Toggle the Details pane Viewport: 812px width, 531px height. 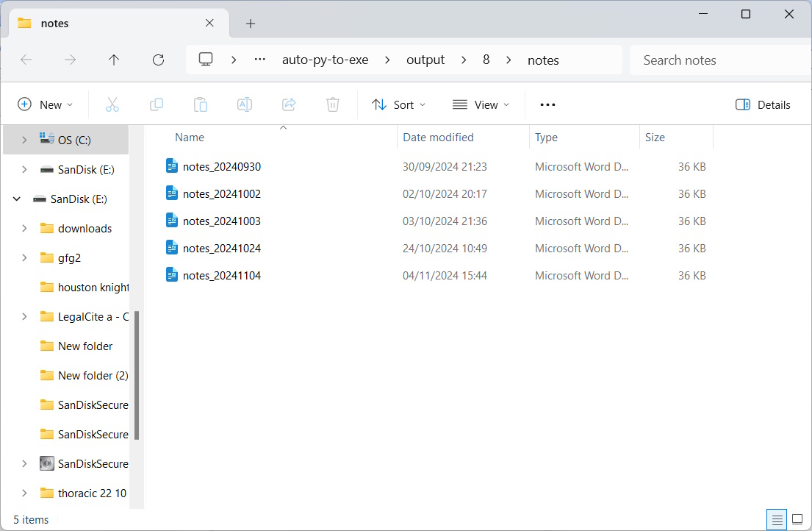point(763,104)
